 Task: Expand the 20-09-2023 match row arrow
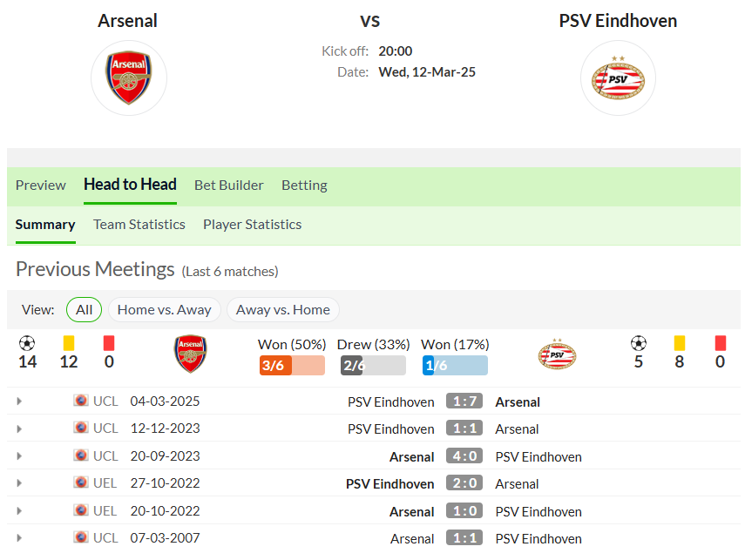(19, 456)
